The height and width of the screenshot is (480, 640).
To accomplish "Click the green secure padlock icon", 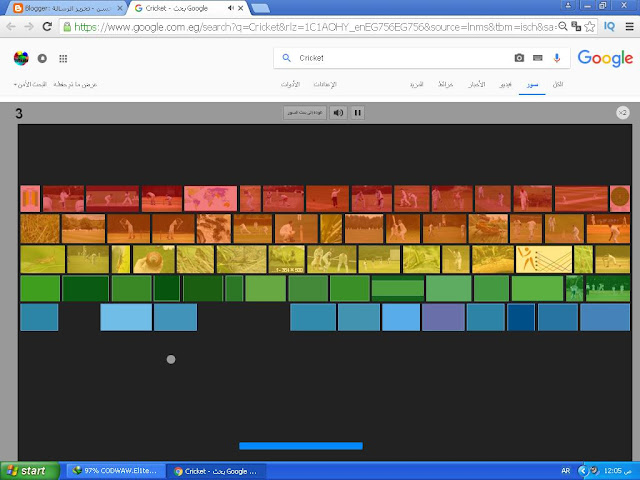I will pos(67,27).
